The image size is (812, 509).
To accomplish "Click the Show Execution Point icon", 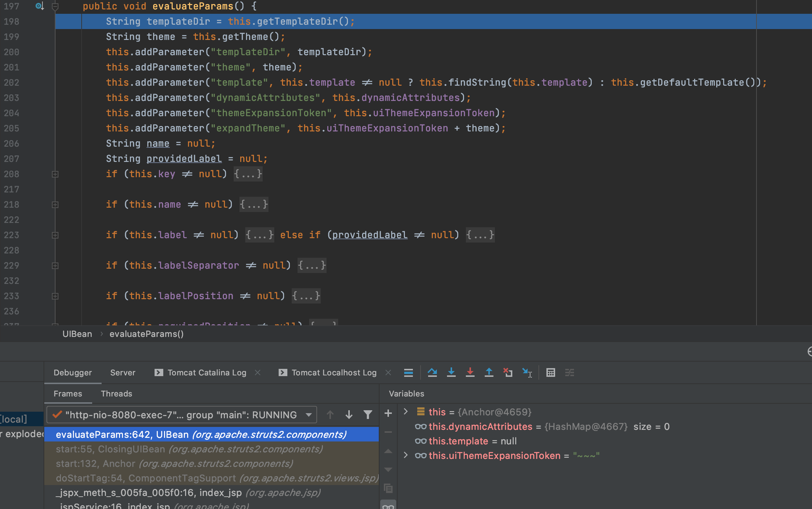I will 408,372.
